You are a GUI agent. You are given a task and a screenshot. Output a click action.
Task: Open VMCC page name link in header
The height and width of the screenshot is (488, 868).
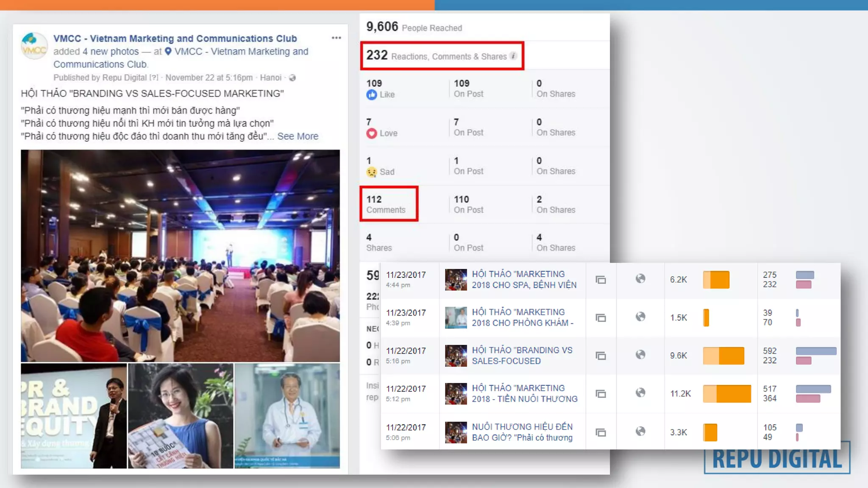coord(175,39)
